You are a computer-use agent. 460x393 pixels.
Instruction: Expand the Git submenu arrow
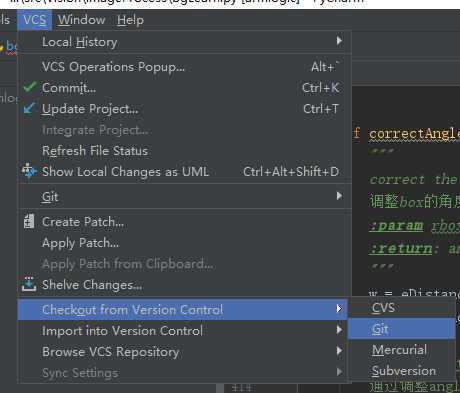tap(339, 196)
